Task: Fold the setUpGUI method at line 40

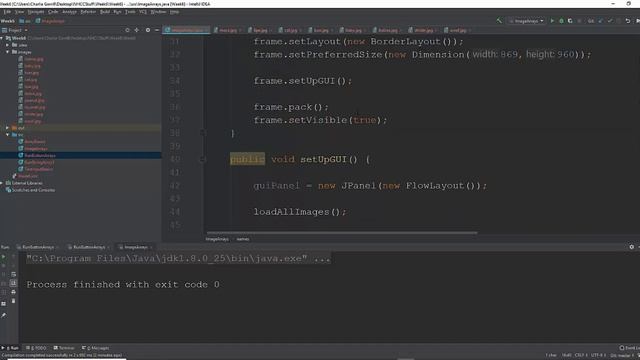Action: 203,159
